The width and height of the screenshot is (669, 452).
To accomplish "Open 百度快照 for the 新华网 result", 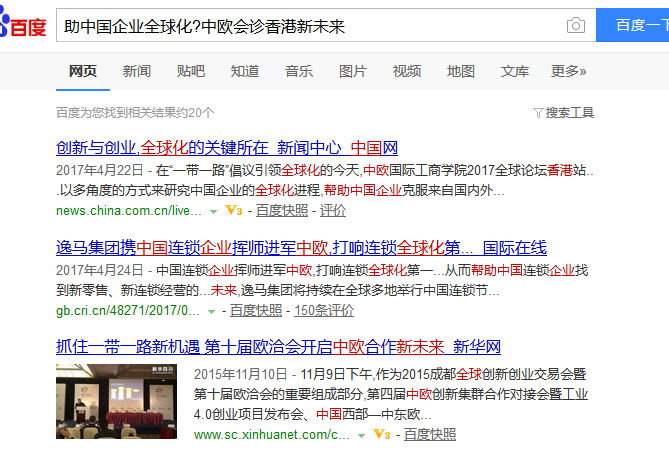I will 430,435.
